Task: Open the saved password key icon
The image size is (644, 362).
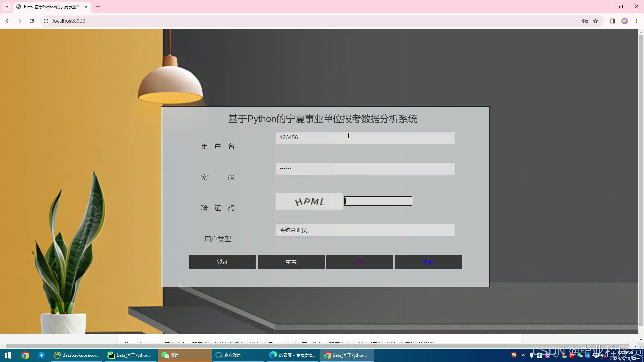Action: (585, 21)
